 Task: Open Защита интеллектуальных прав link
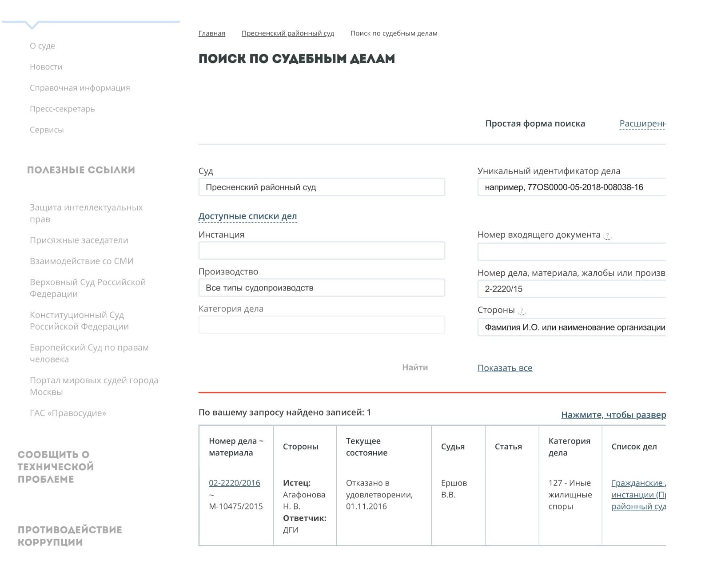click(86, 213)
